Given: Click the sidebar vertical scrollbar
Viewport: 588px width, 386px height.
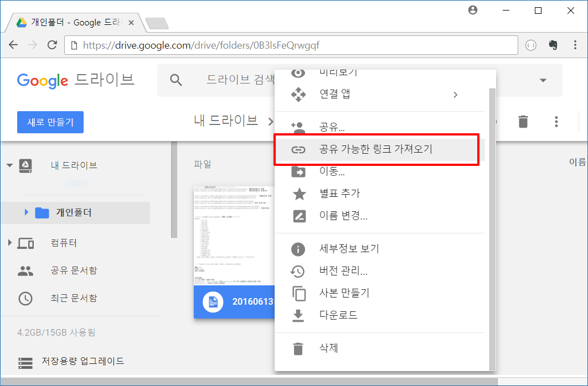Looking at the screenshot, I should (174, 190).
